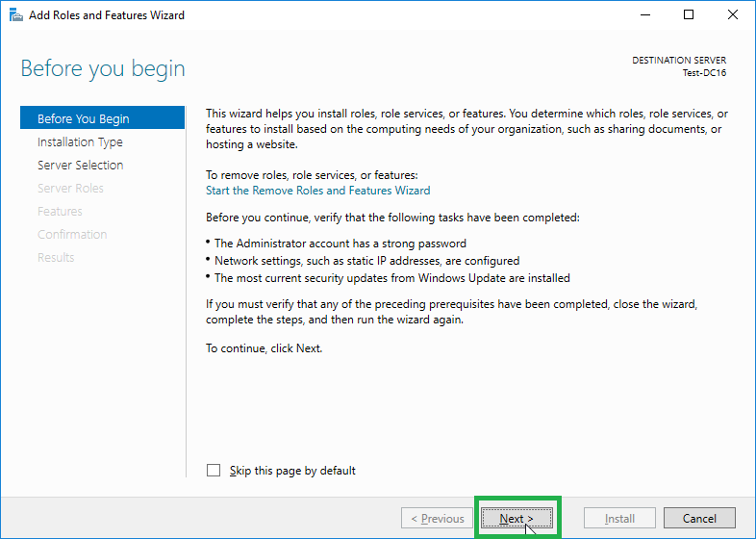Select the Features step in sidebar

click(x=60, y=212)
